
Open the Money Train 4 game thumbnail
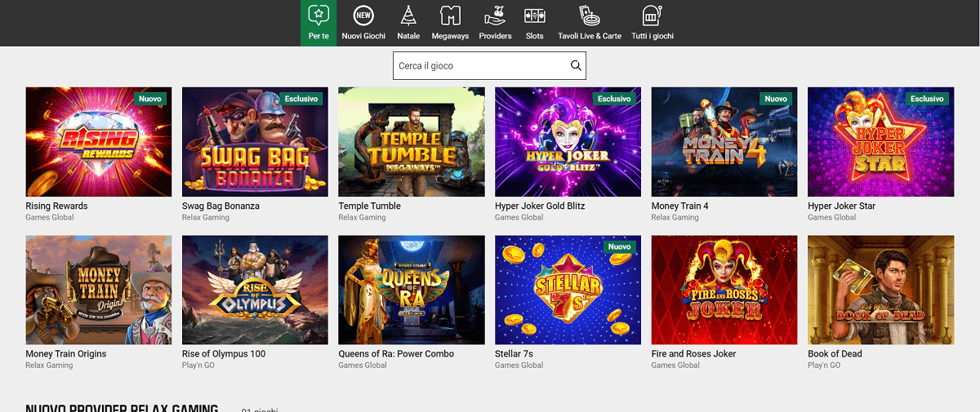pos(724,142)
